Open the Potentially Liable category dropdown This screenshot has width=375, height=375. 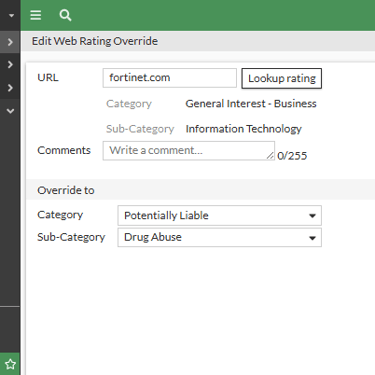point(220,216)
